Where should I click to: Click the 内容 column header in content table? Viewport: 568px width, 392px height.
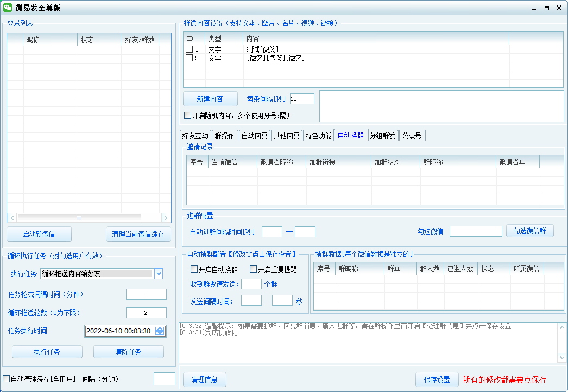click(x=376, y=39)
